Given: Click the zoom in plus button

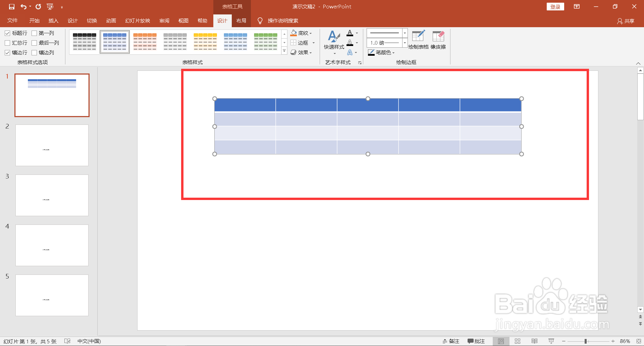Looking at the screenshot, I should (x=613, y=341).
